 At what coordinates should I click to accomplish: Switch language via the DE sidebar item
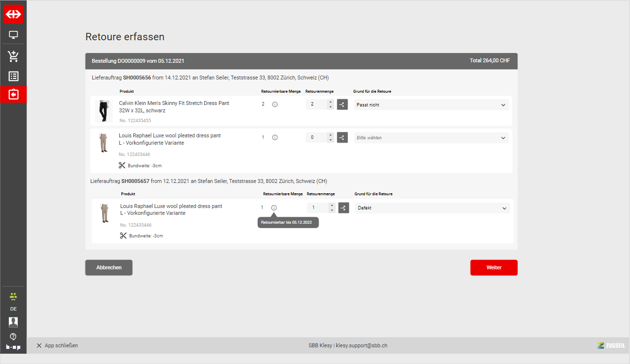(13, 309)
